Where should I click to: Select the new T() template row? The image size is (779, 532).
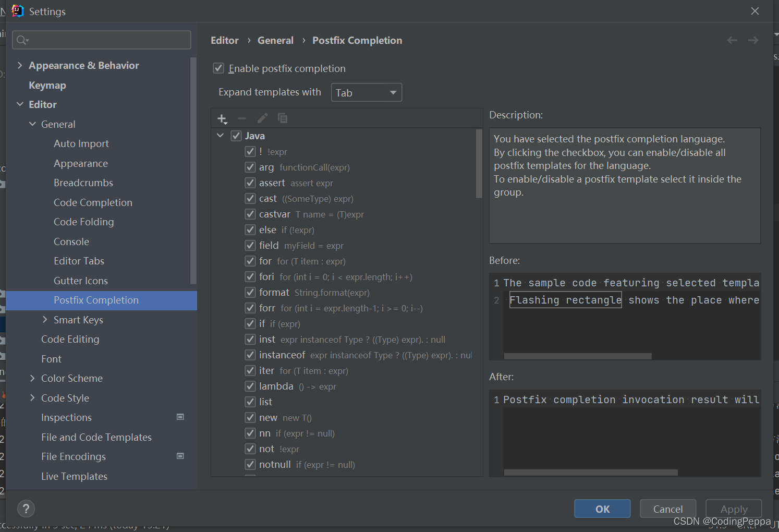344,418
